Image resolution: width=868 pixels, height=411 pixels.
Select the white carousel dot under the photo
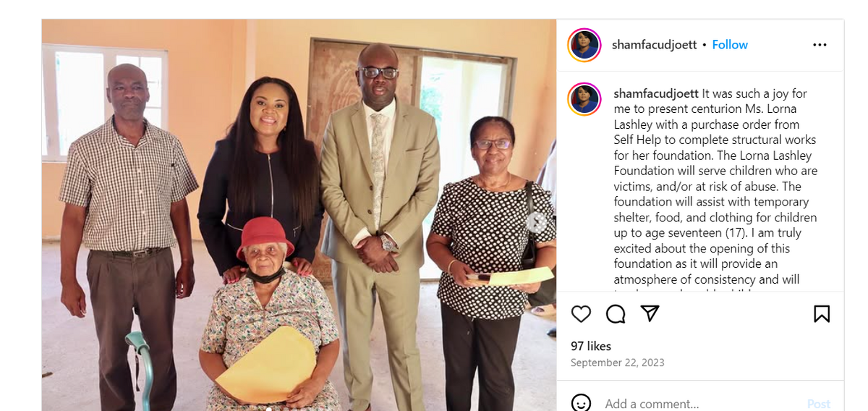coord(268,409)
